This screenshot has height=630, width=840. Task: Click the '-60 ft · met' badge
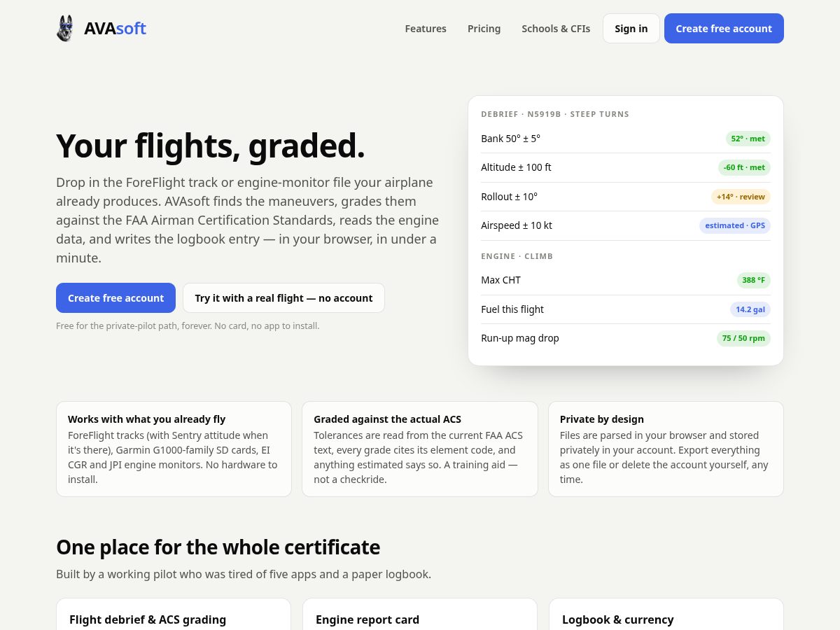744,167
